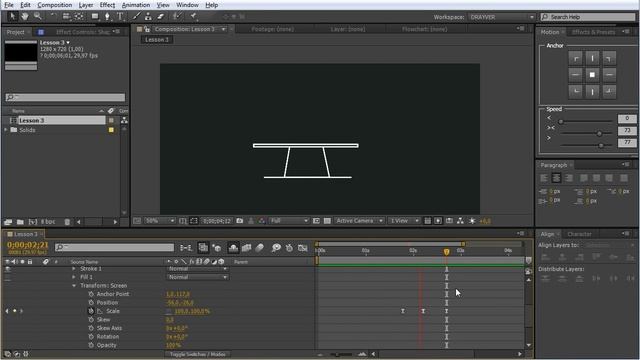Viewport: 640px width, 360px height.
Task: Select the Zoom magnifier tool
Action: click(x=38, y=16)
